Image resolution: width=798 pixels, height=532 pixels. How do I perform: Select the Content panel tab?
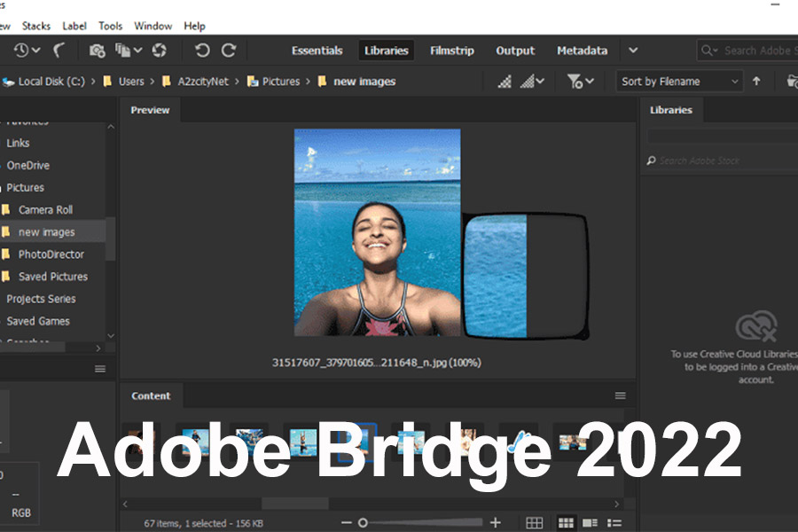click(x=151, y=395)
